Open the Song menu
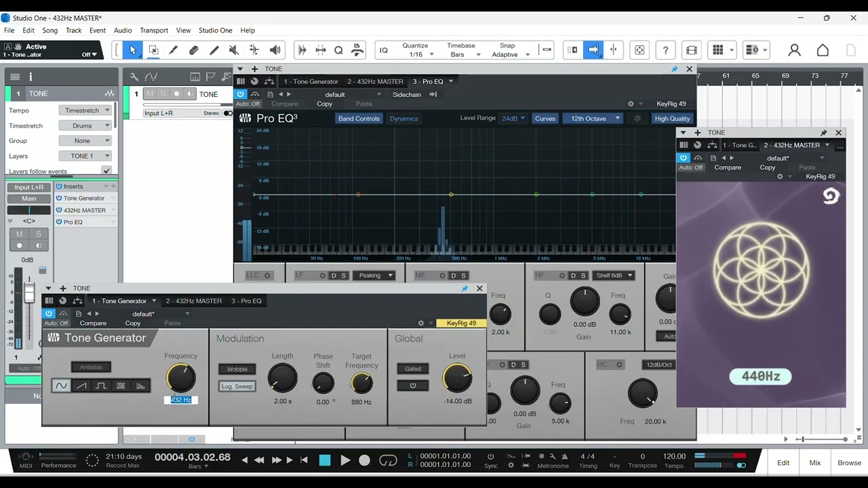The width and height of the screenshot is (868, 488). [50, 30]
